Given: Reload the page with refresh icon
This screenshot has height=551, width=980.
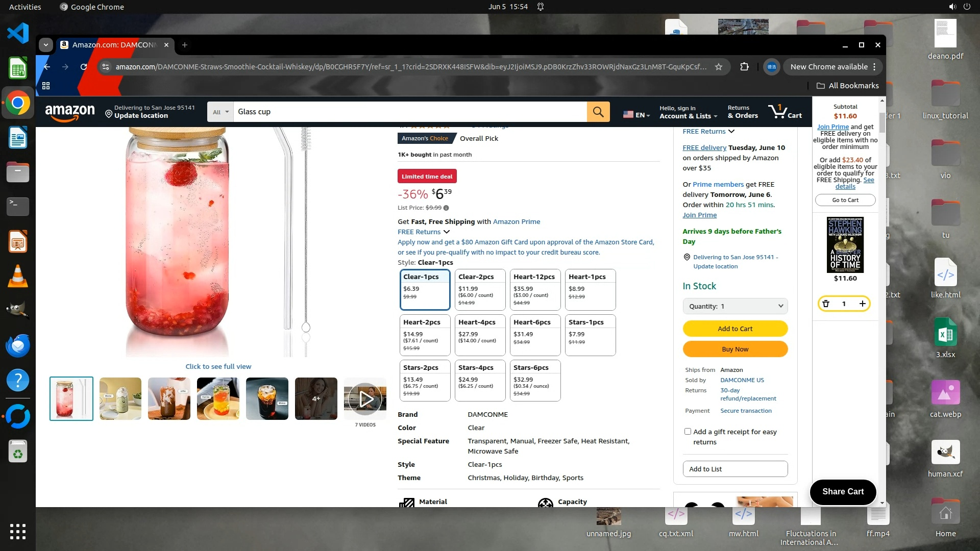Looking at the screenshot, I should pyautogui.click(x=84, y=67).
